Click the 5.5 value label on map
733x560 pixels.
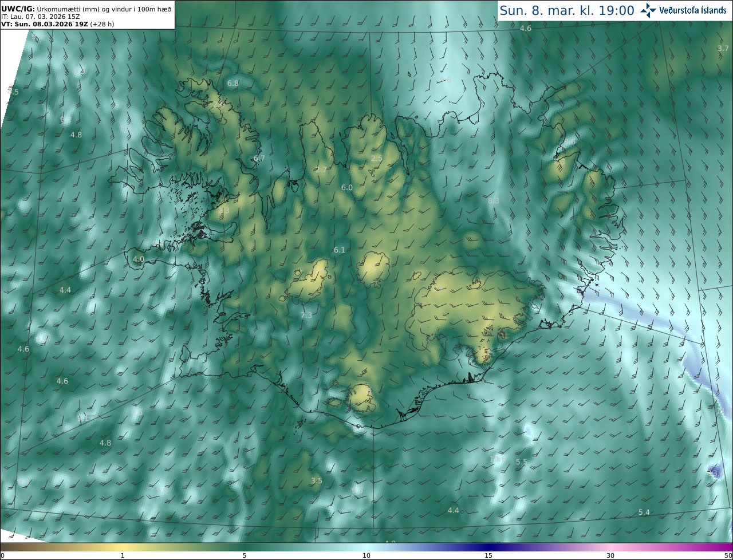click(522, 462)
